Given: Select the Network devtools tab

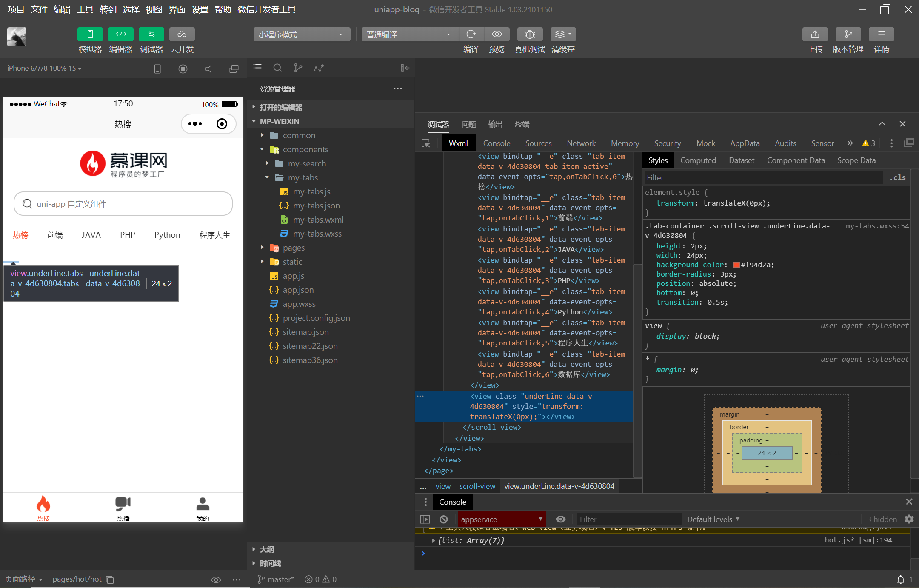Looking at the screenshot, I should 581,143.
